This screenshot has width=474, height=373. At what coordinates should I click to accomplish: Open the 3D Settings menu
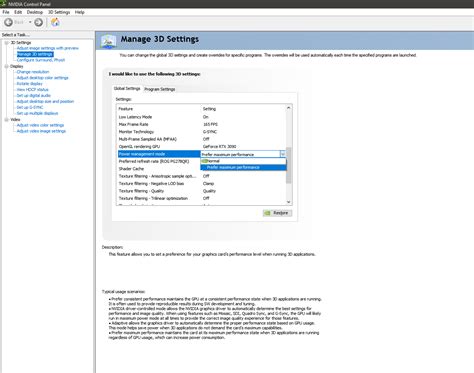(x=59, y=12)
